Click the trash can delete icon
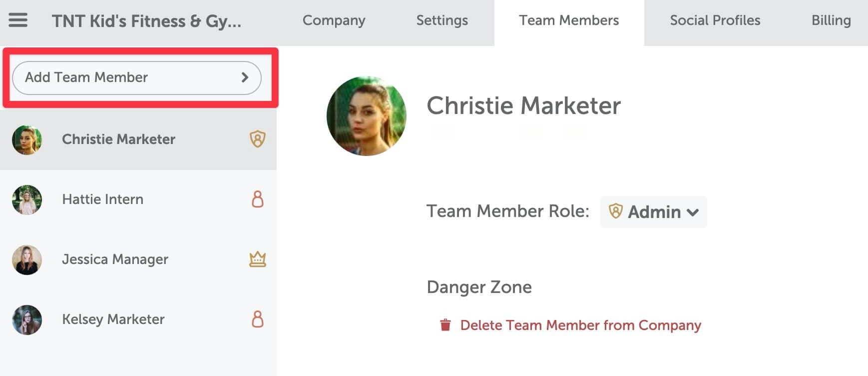 coord(445,325)
